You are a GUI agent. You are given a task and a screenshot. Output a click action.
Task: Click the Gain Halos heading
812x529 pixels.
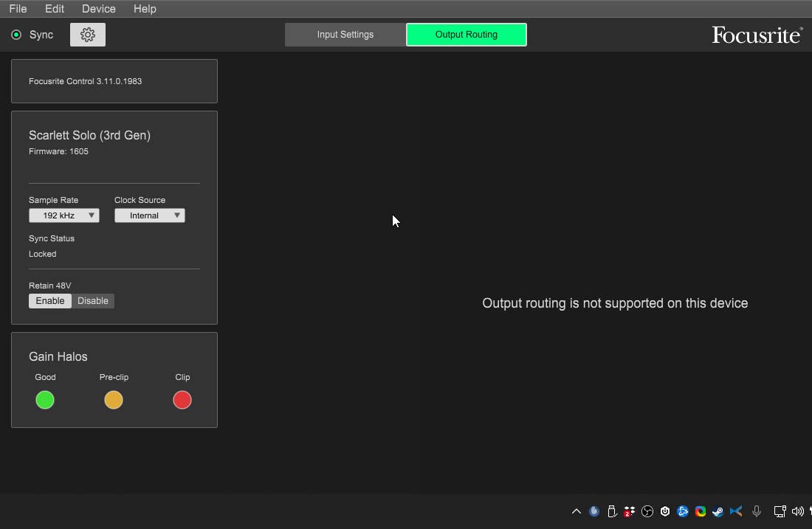pos(58,356)
